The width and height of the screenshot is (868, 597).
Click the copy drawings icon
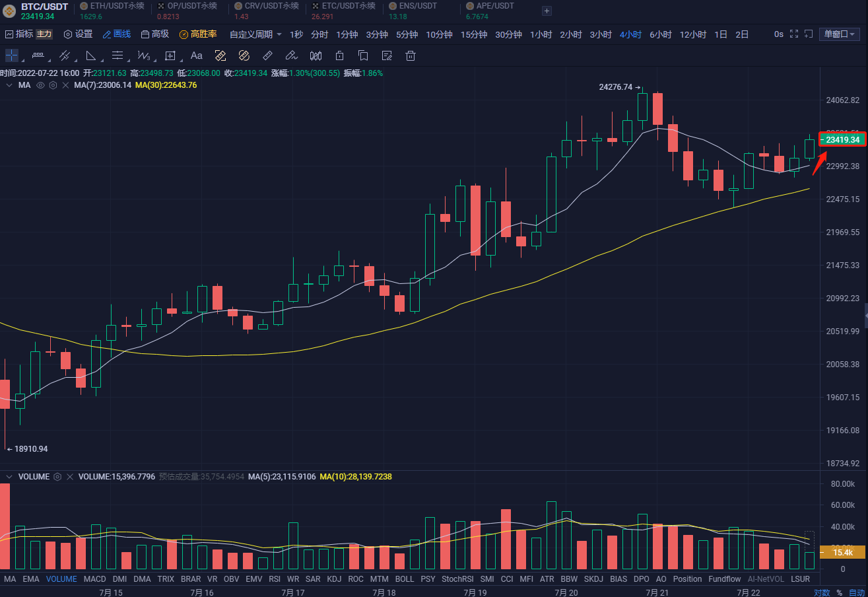[x=363, y=55]
